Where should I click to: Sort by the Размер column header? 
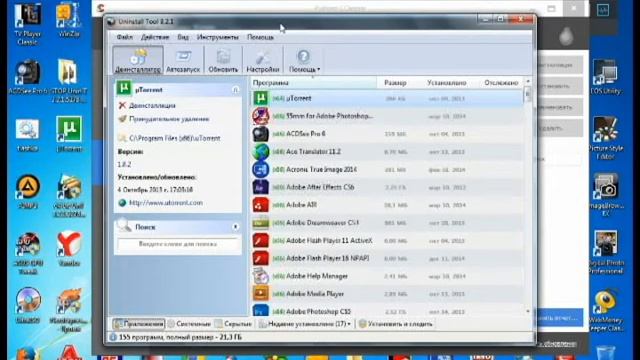point(395,83)
